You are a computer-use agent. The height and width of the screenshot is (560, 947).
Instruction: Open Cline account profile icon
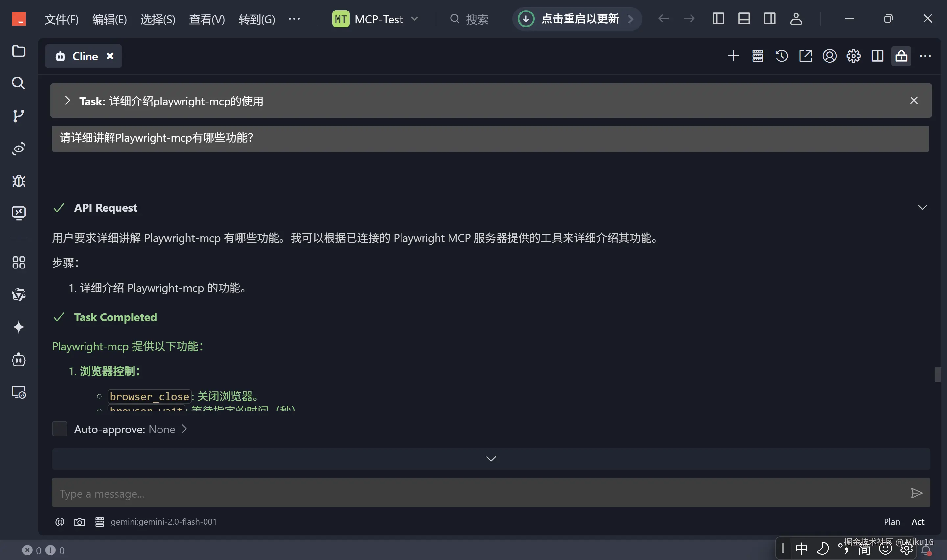[829, 56]
